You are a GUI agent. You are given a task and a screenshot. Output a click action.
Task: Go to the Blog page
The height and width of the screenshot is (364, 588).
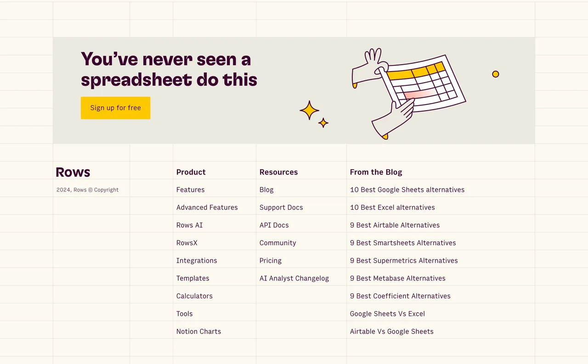[266, 190]
